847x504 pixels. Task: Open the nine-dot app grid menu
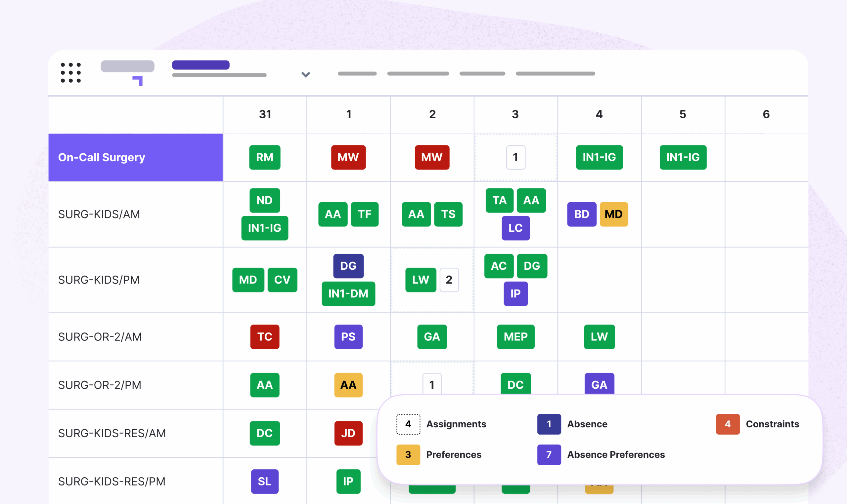click(71, 72)
